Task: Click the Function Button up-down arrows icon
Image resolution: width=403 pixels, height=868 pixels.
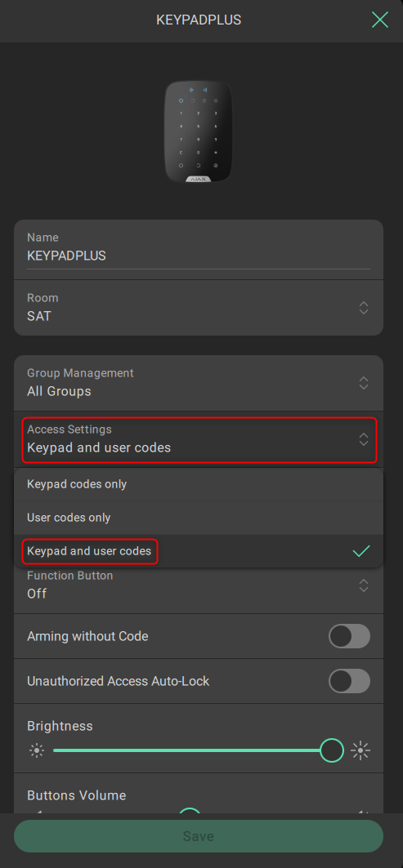Action: click(x=364, y=585)
